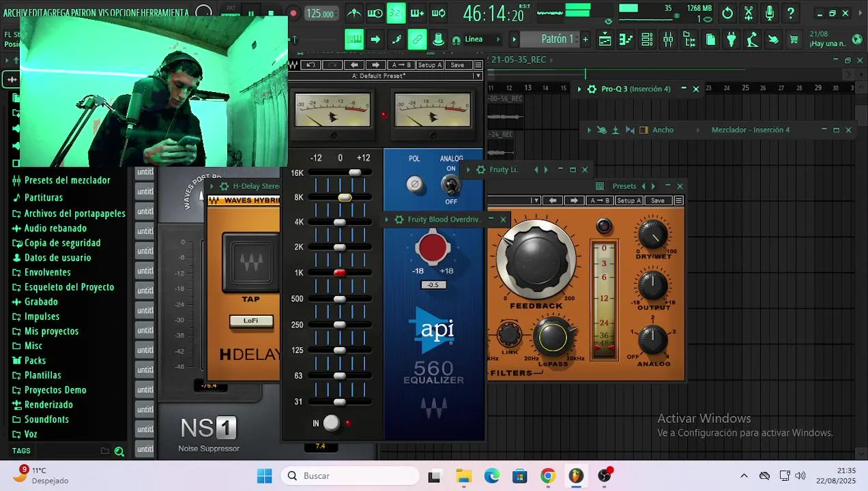Click the plugin picker plug icon
Screen dimensions: 868x491
732,40
